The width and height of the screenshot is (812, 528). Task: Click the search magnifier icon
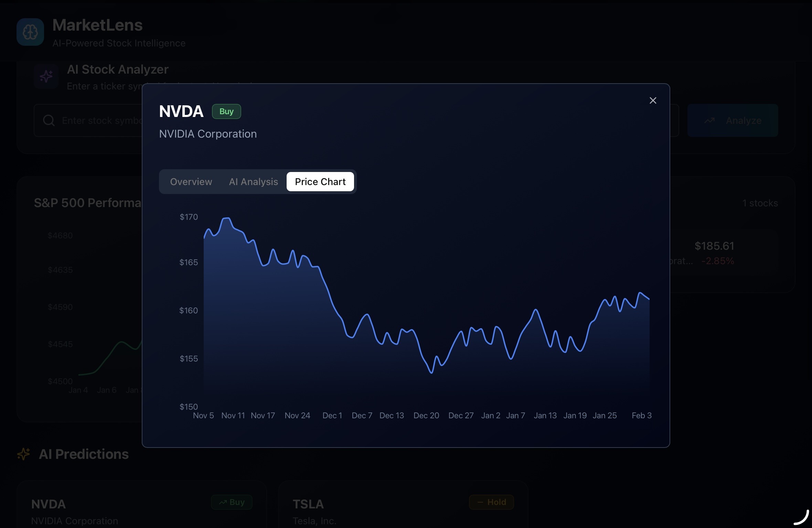(x=49, y=121)
